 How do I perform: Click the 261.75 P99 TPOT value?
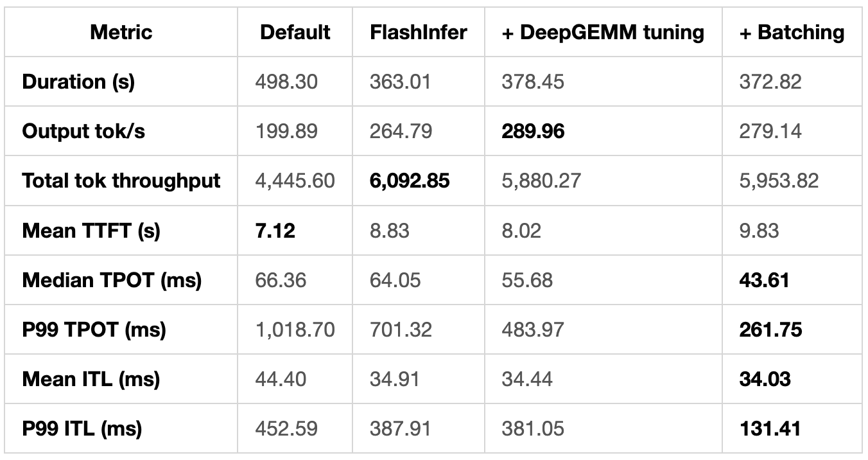[770, 330]
